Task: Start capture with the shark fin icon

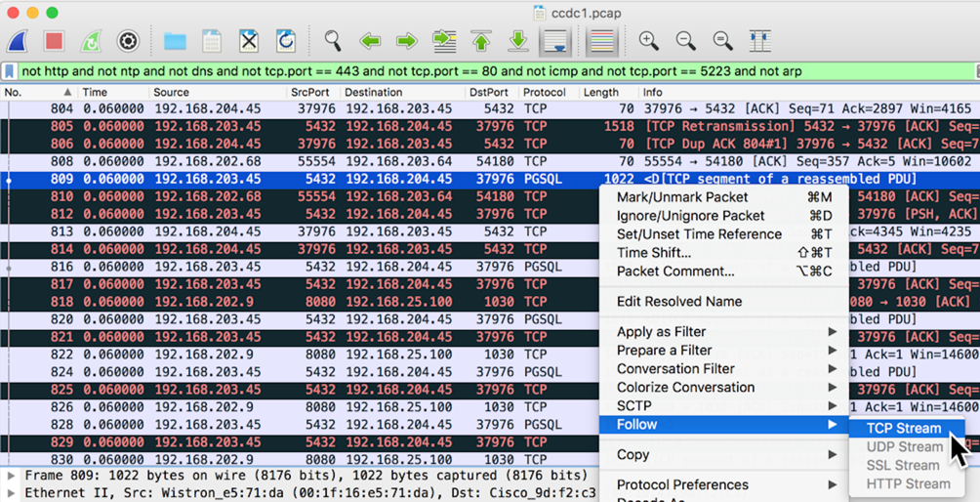Action: [x=17, y=41]
